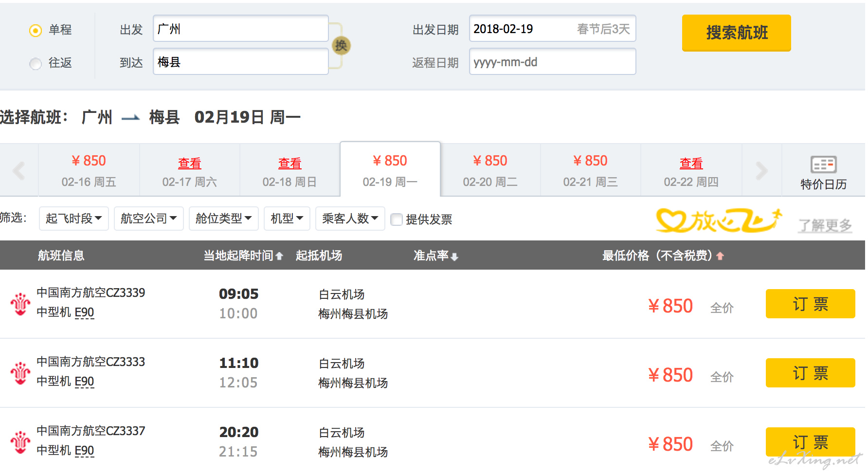
Task: Open the 了解更多 link
Action: [x=825, y=225]
